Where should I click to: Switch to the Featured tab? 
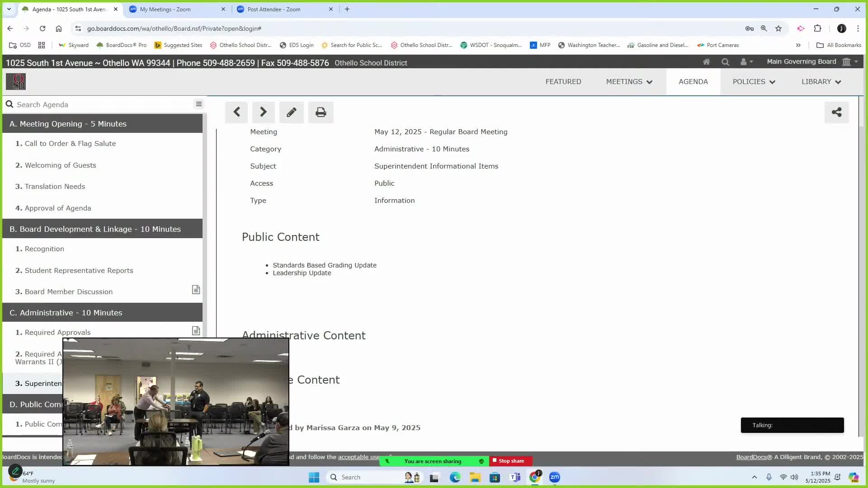563,82
